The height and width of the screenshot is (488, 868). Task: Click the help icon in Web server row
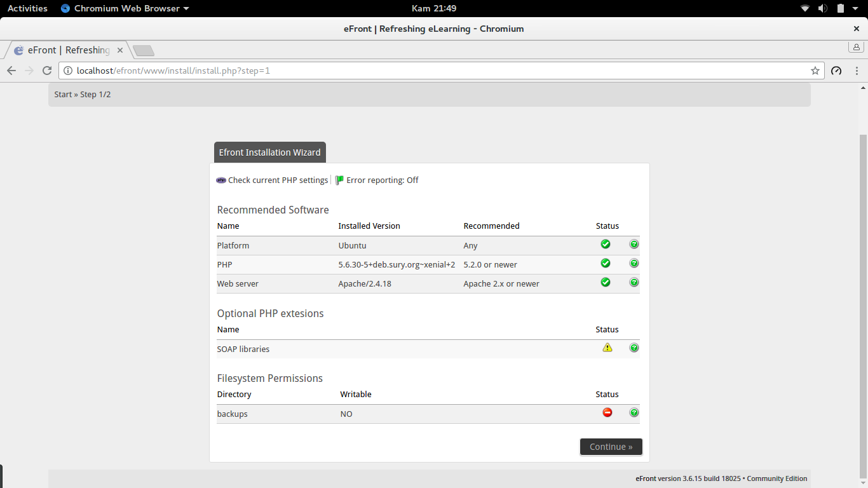coord(634,282)
